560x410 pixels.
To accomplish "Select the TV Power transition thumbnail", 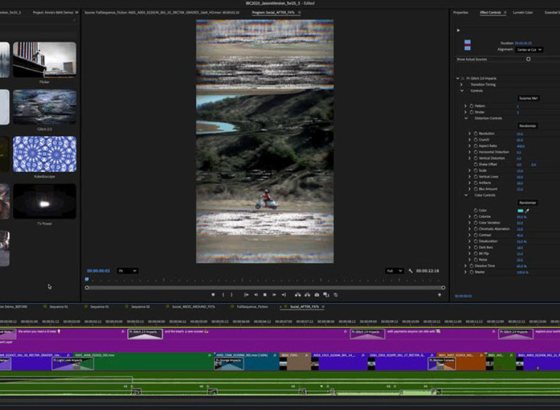I will point(45,201).
